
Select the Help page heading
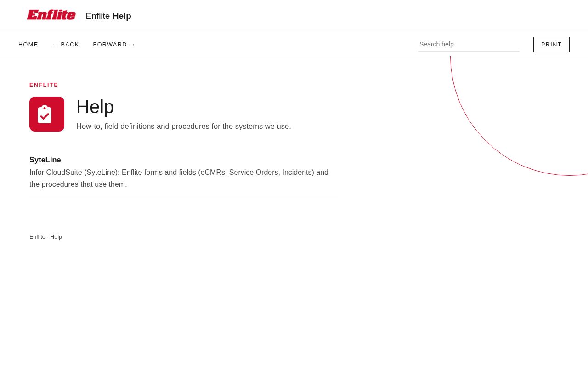tap(95, 107)
